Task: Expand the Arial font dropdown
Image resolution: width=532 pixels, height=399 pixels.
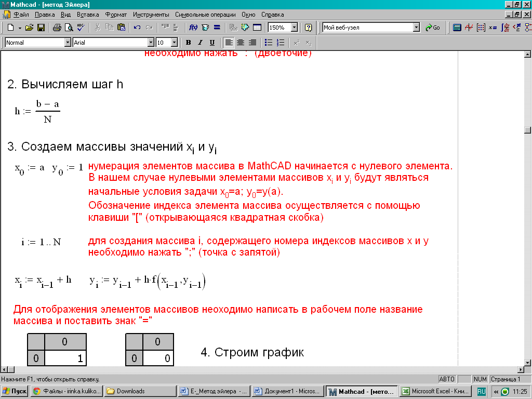Action: click(x=151, y=43)
